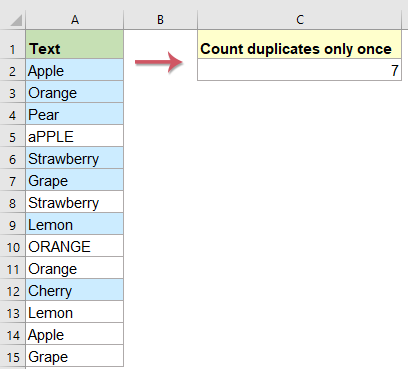Image resolution: width=408 pixels, height=369 pixels.
Task: Click the Pear cell
Action: (x=75, y=114)
